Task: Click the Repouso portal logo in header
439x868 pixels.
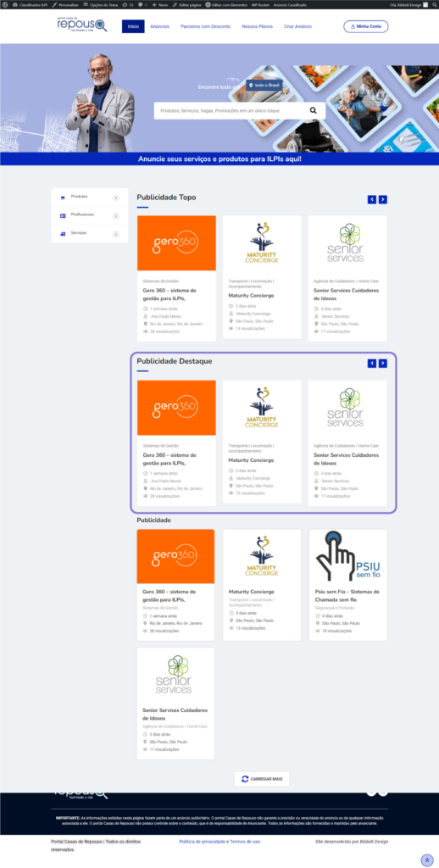Action: tap(82, 25)
